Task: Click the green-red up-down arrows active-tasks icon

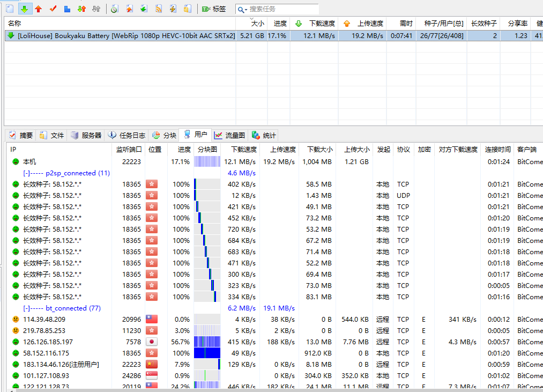Action: (x=81, y=9)
